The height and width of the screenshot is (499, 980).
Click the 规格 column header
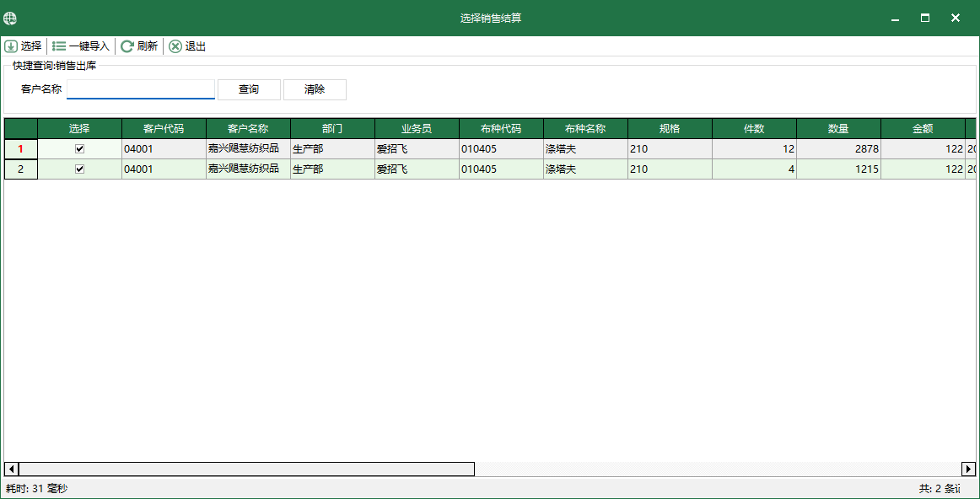click(669, 128)
